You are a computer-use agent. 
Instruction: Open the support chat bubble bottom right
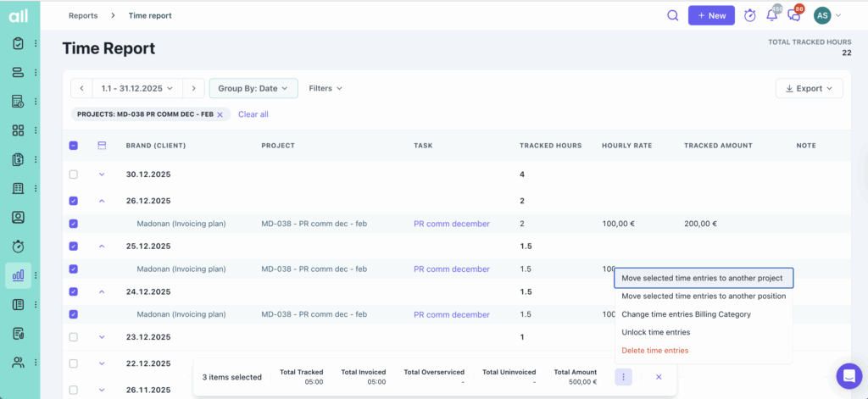tap(848, 375)
